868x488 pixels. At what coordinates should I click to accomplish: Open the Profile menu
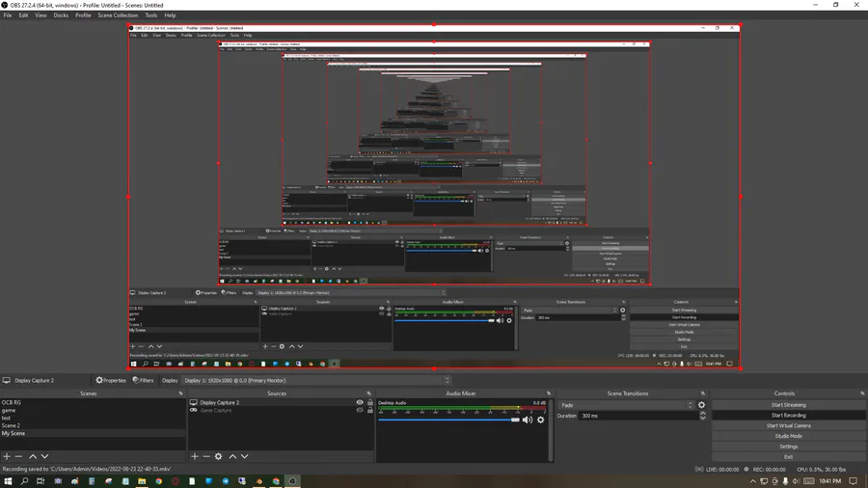pos(83,15)
